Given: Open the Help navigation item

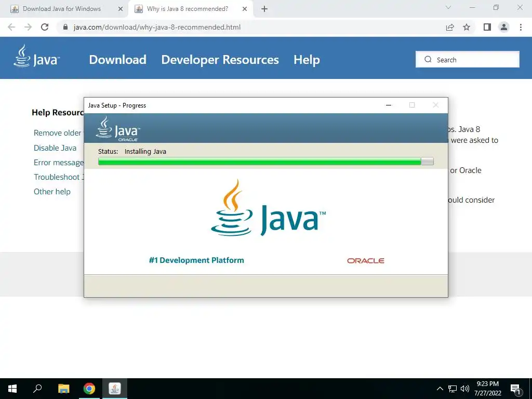Looking at the screenshot, I should coord(307,60).
